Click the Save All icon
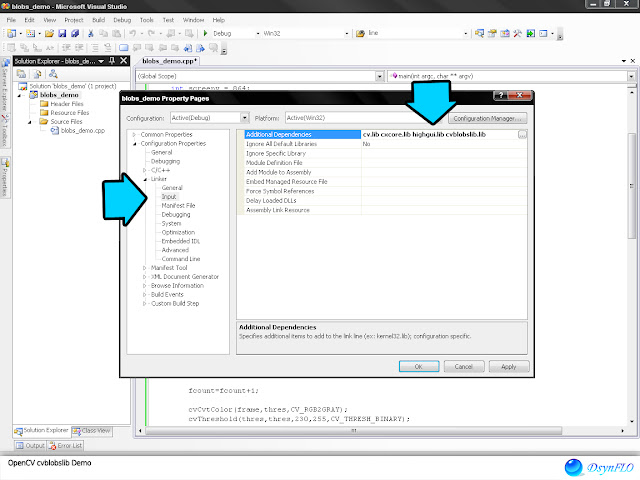Image resolution: width=640 pixels, height=480 pixels. pos(75,33)
